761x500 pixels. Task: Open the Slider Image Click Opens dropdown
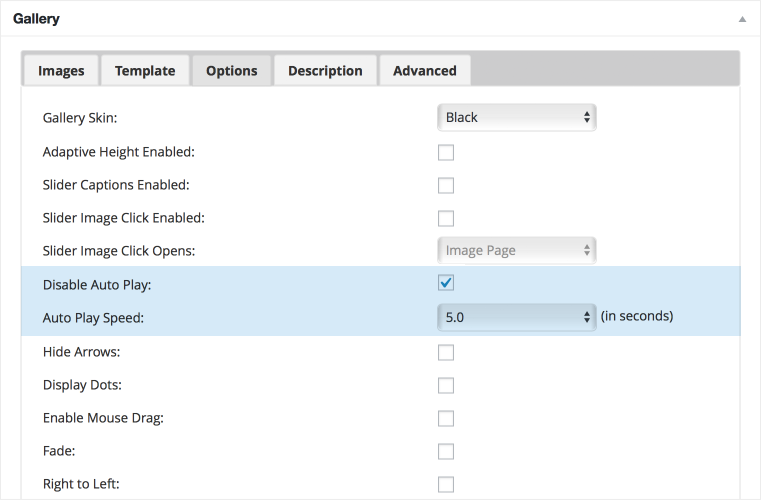[x=516, y=250]
